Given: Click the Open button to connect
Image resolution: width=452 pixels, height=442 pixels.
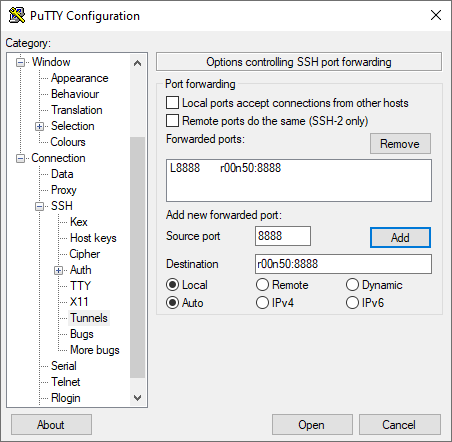Looking at the screenshot, I should tap(312, 425).
